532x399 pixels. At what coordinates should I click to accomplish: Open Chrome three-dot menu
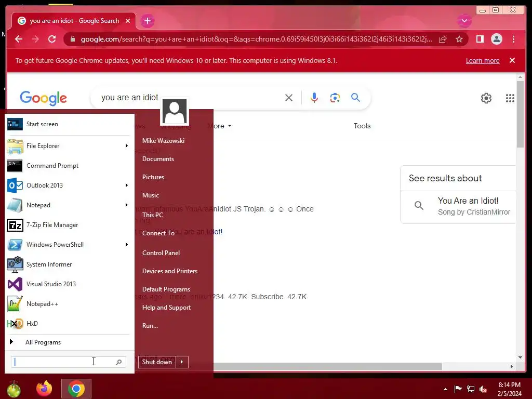[513, 39]
